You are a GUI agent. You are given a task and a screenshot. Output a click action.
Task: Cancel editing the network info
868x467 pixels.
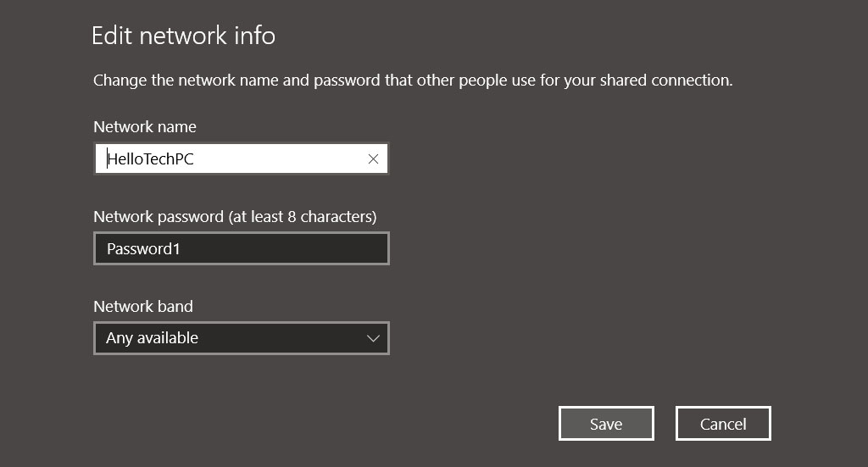(723, 424)
